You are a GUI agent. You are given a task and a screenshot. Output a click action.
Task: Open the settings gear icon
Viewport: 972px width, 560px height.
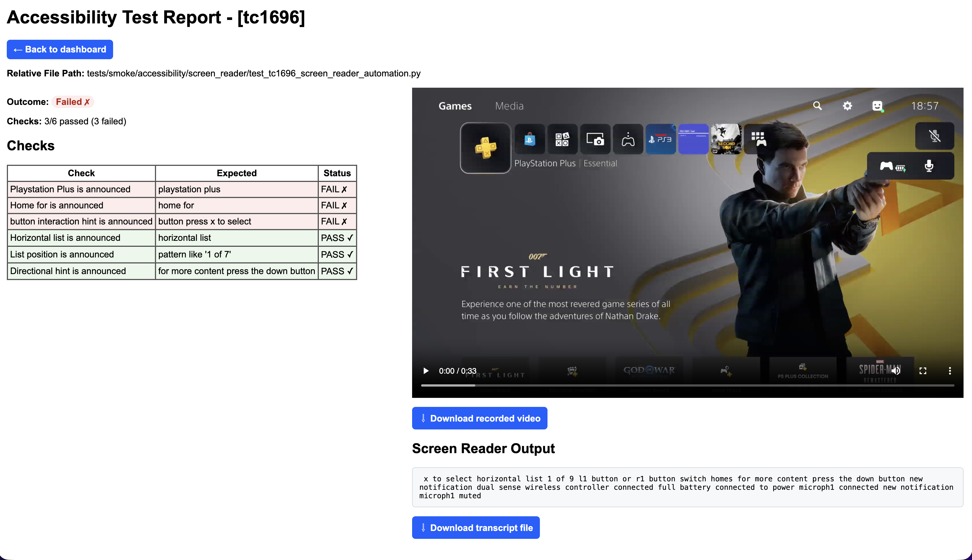pyautogui.click(x=847, y=106)
